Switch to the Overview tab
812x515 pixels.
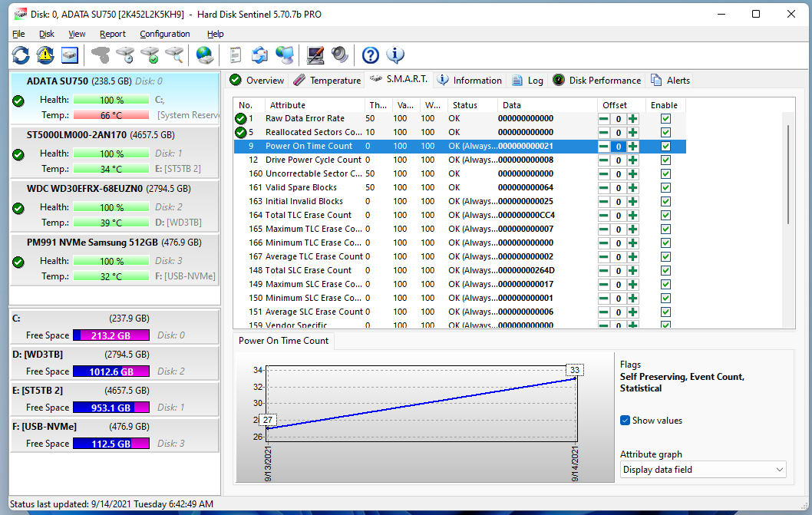(x=257, y=81)
